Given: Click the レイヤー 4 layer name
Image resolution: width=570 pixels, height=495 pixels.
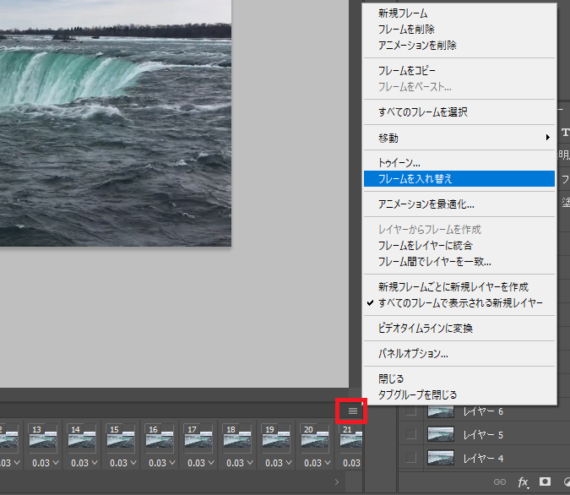Looking at the screenshot, I should click(x=483, y=459).
